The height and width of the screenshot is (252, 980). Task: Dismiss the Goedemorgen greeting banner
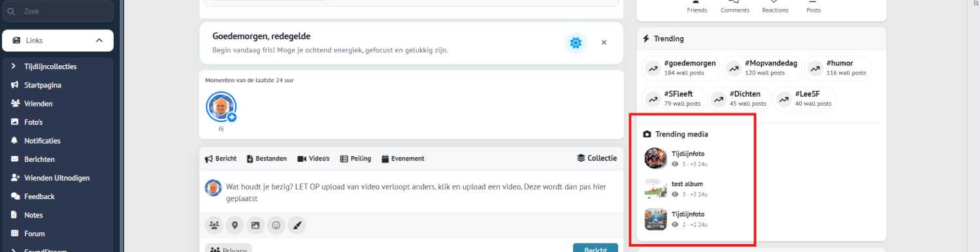pyautogui.click(x=604, y=42)
